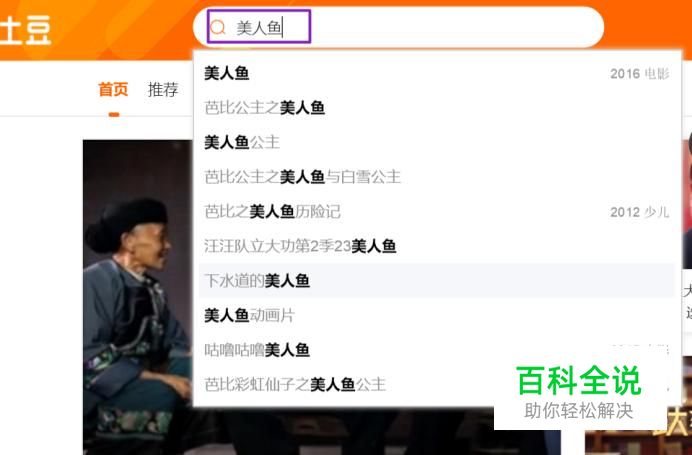Pick the 美人鱼公主 suggestion
Image resolution: width=692 pixels, height=455 pixels.
click(x=436, y=142)
